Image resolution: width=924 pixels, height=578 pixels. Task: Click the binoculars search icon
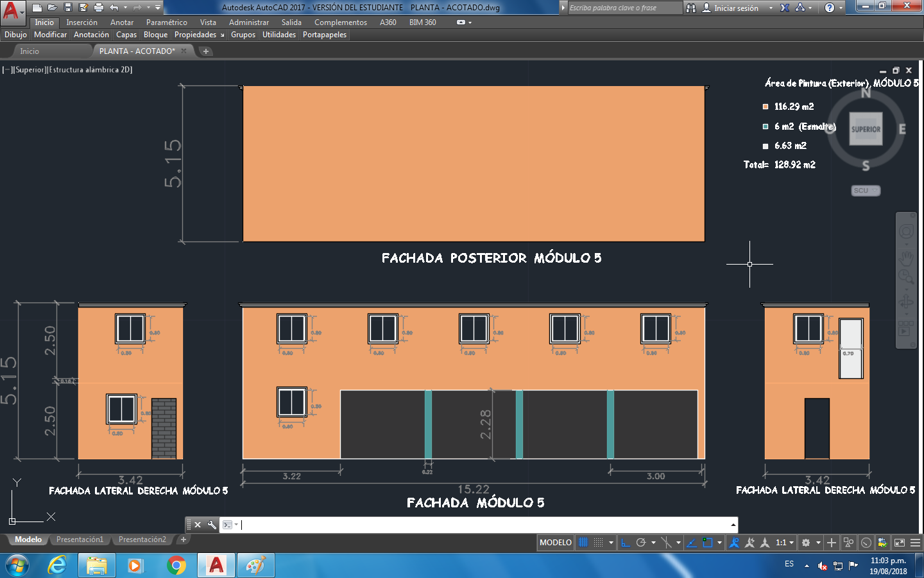[x=691, y=8]
